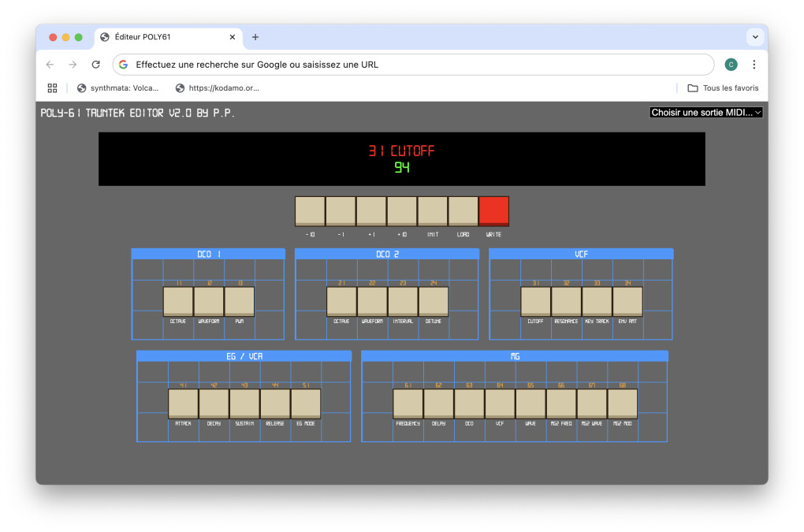Select MG Frequency parameter 61 button
This screenshot has height=532, width=804.
pyautogui.click(x=408, y=404)
